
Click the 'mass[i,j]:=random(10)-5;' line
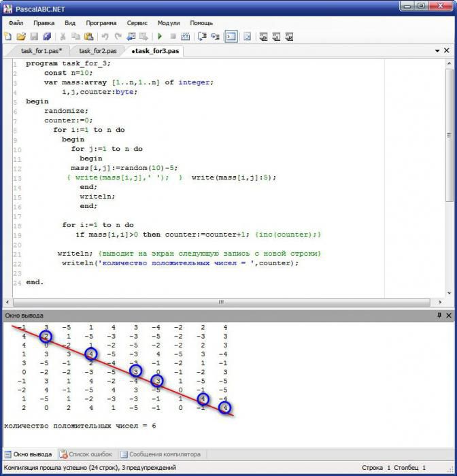pos(124,168)
